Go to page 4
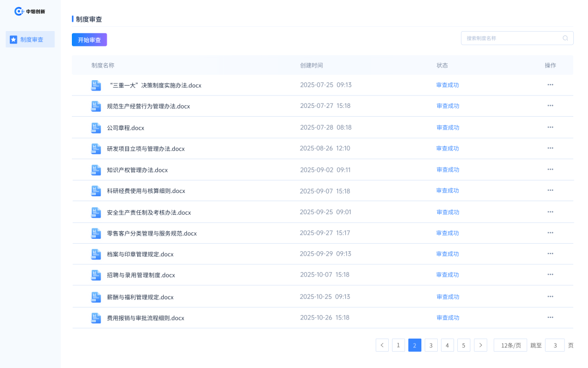 pyautogui.click(x=448, y=345)
